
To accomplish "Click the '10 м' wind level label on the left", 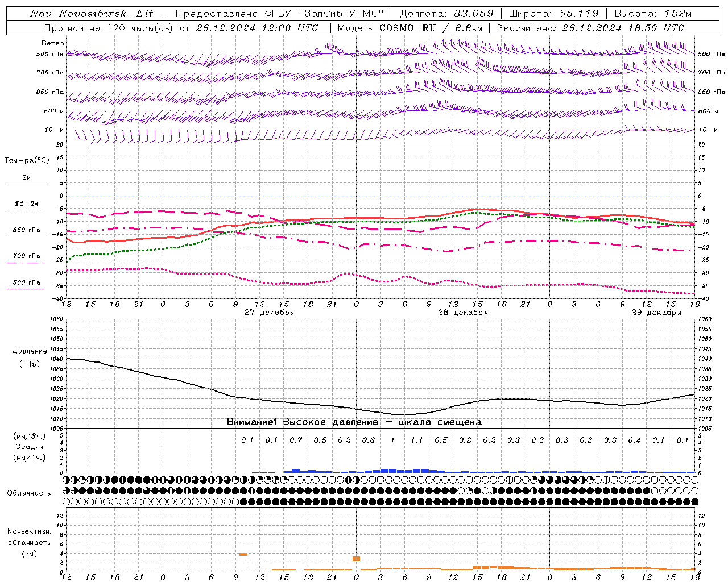I will pos(55,130).
